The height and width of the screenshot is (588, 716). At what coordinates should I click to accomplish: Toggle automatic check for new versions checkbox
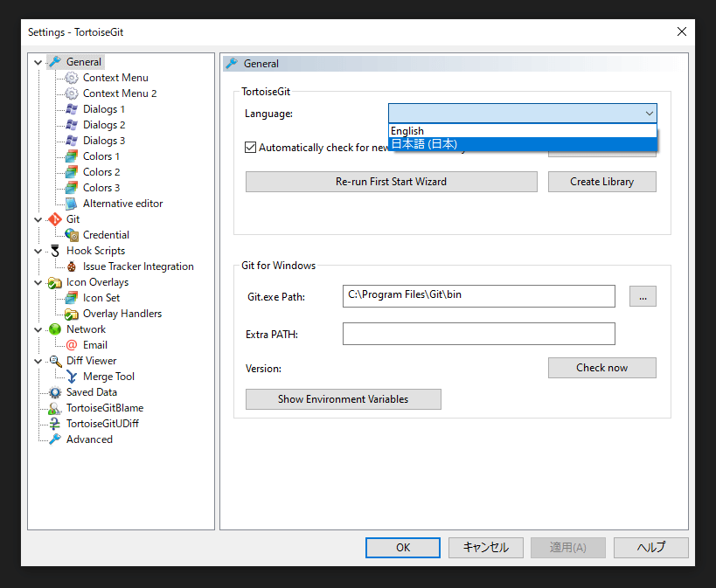tap(251, 148)
